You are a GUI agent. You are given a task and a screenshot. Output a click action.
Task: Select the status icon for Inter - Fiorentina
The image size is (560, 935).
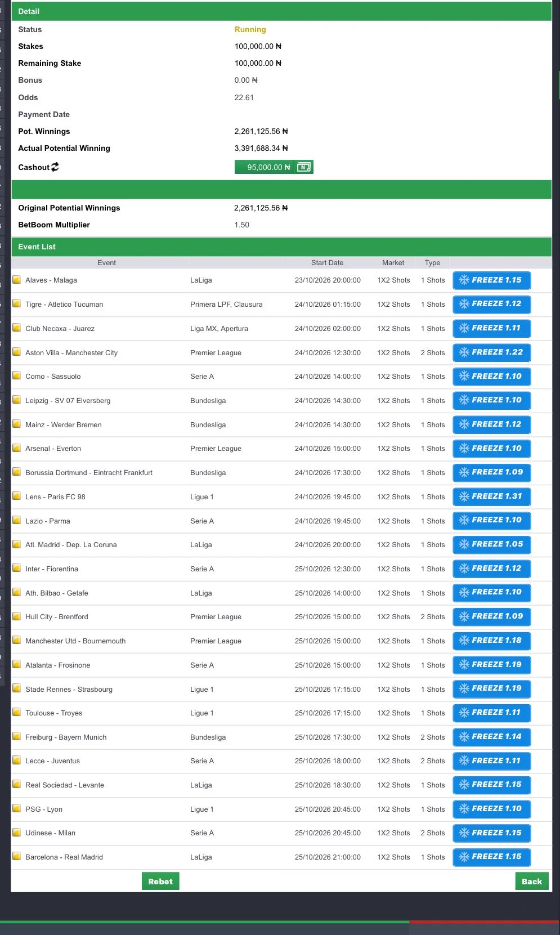17,569
